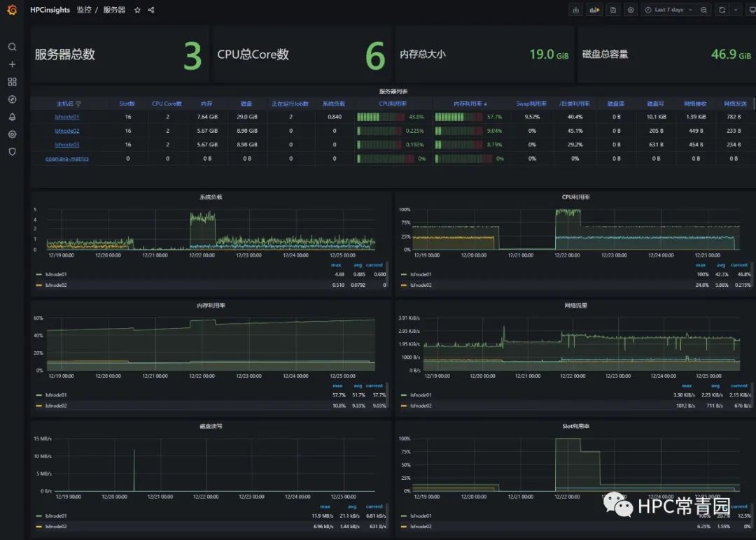Zoom out the time range
The width and height of the screenshot is (756, 540).
pyautogui.click(x=704, y=10)
